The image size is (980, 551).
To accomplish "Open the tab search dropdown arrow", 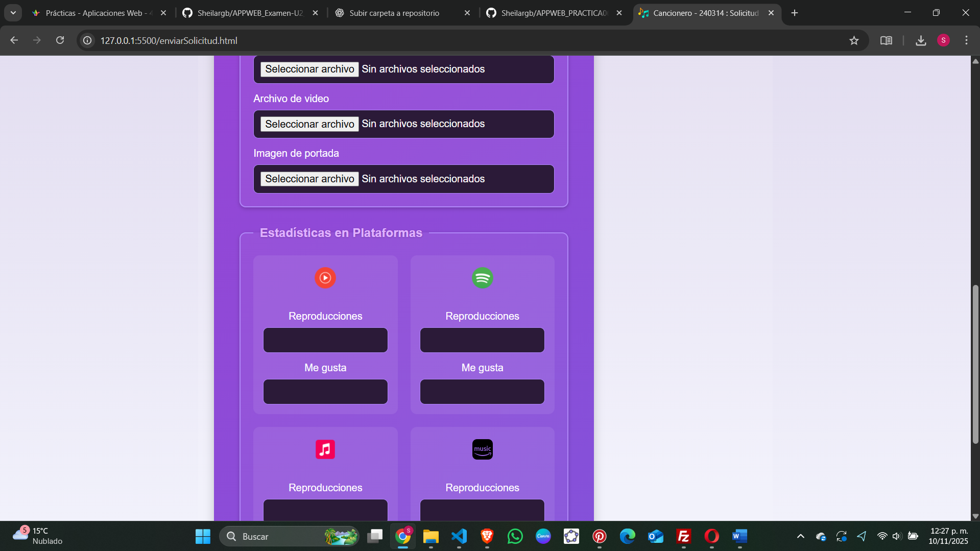I will click(13, 13).
